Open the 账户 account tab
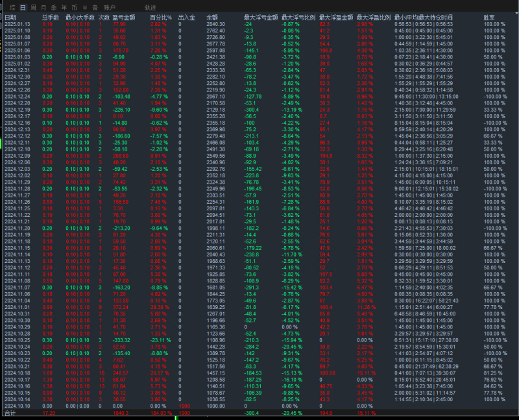The image size is (519, 420). [110, 6]
